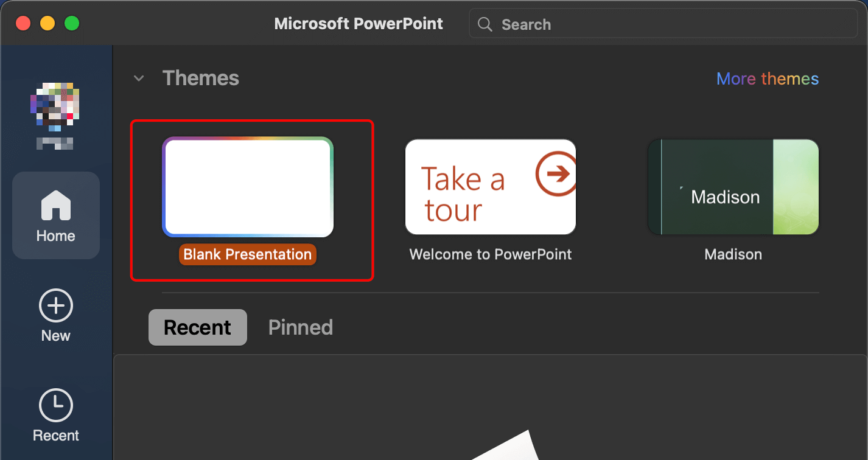Switch to the Pinned tab

[x=301, y=327]
